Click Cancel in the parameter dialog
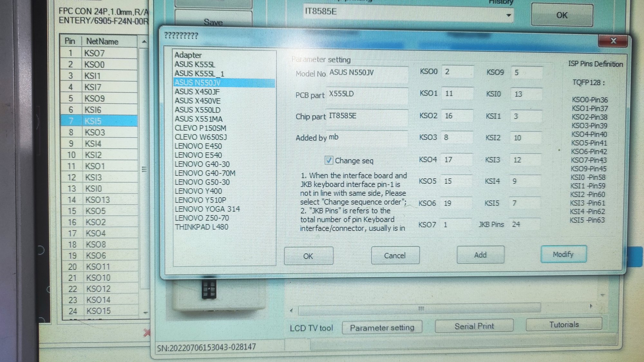The height and width of the screenshot is (362, 644). click(395, 255)
